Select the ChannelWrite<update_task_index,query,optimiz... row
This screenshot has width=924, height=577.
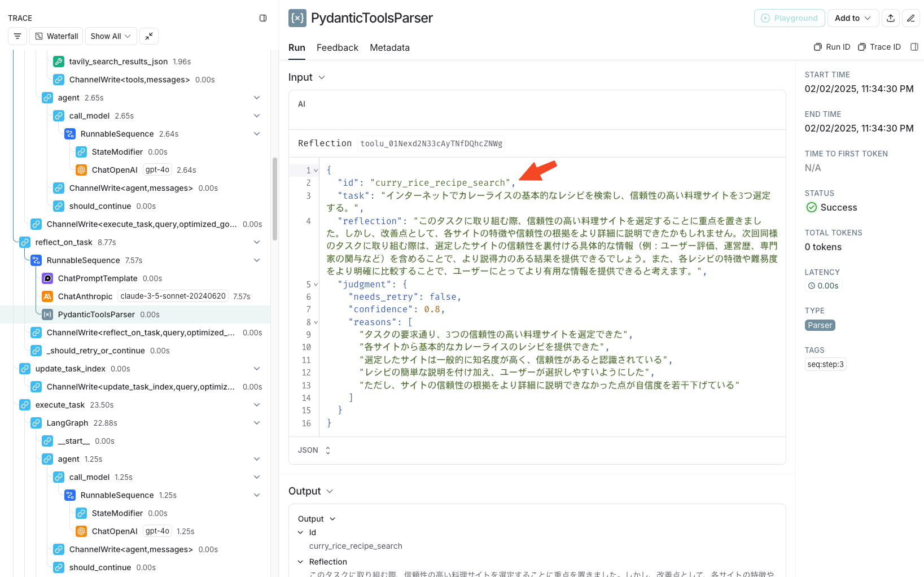coord(135,387)
